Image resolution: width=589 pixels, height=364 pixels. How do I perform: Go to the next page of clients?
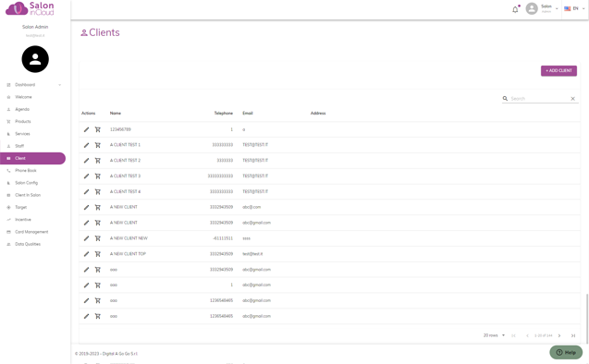[559, 335]
